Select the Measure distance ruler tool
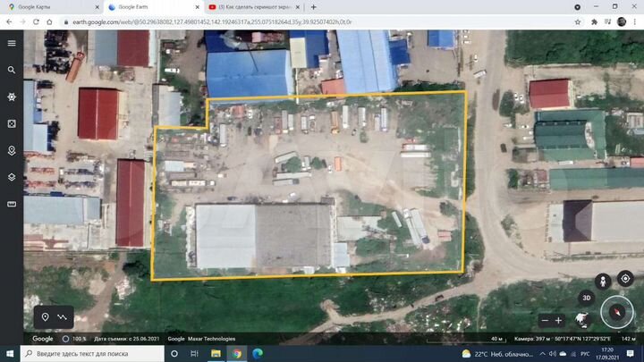 (12, 204)
